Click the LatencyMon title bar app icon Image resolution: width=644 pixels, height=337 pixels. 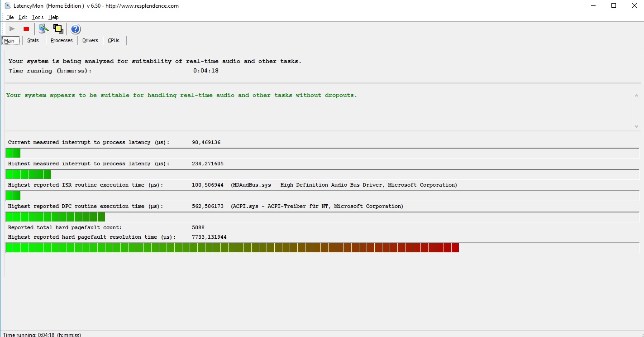7,6
